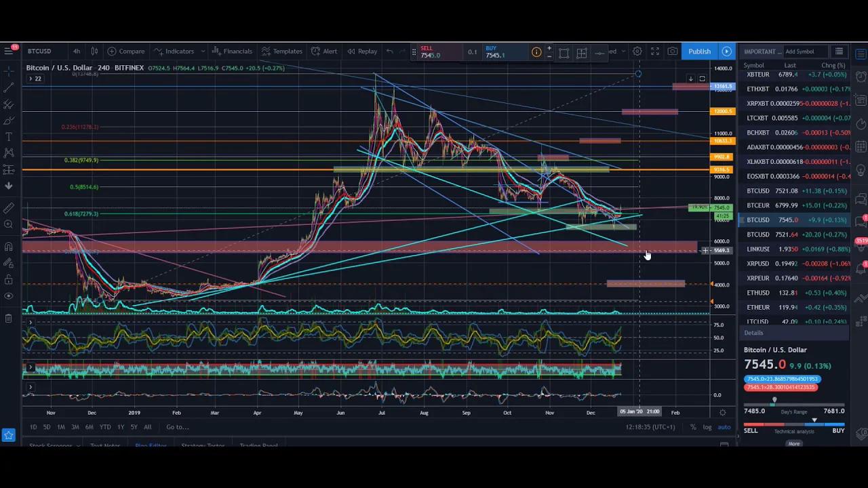Take a chart snapshot with camera icon
Image resolution: width=868 pixels, height=488 pixels.
click(673, 51)
